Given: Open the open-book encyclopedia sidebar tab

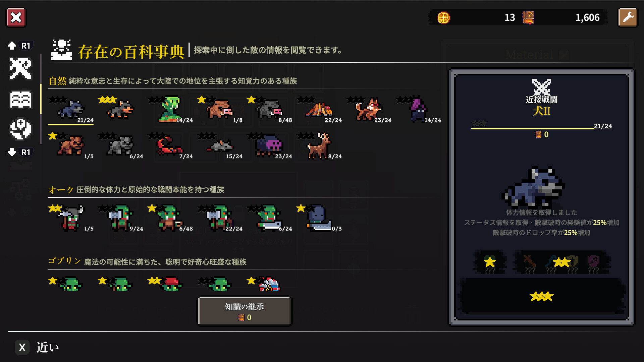Looking at the screenshot, I should (x=20, y=100).
